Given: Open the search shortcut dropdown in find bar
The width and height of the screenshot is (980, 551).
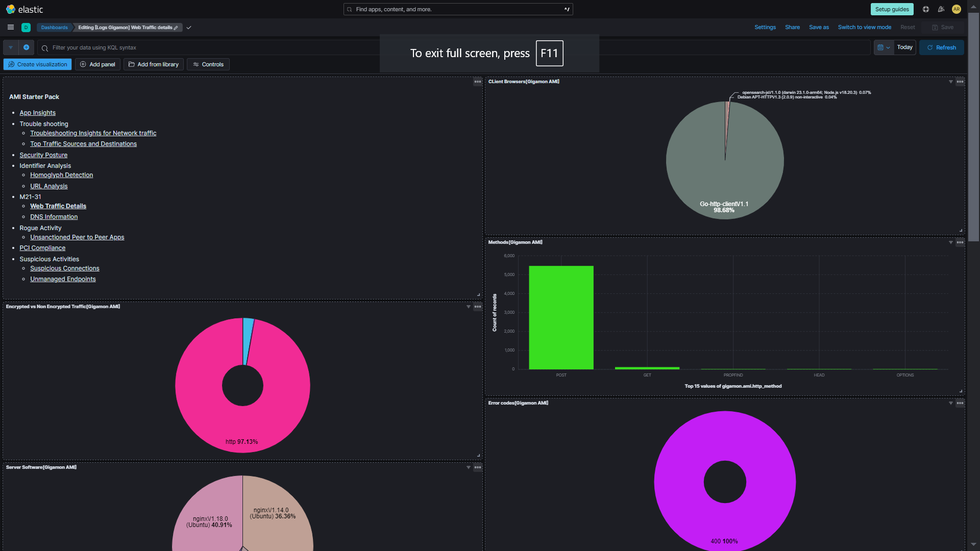Looking at the screenshot, I should pyautogui.click(x=566, y=9).
